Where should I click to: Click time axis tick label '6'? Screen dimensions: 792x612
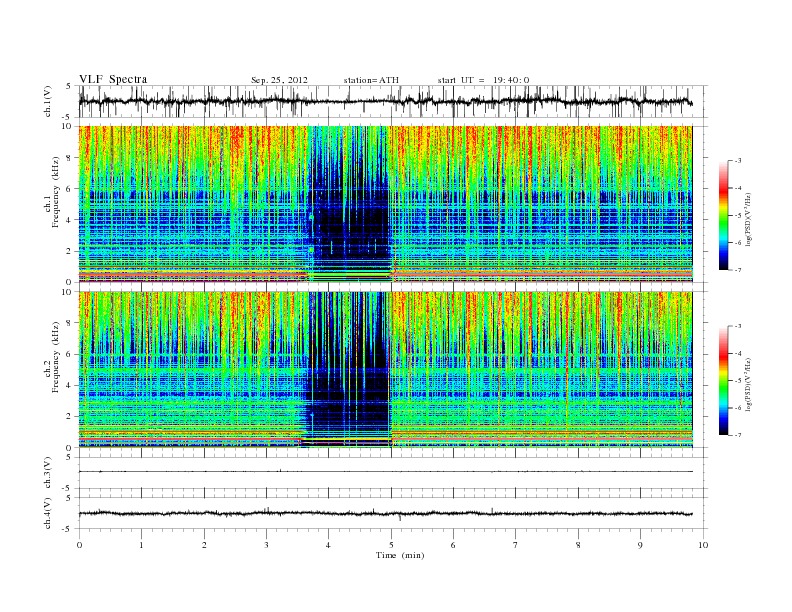pos(454,545)
